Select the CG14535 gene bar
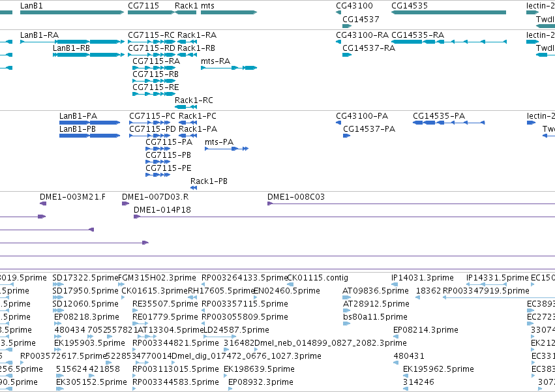The width and height of the screenshot is (555, 392). [449, 12]
